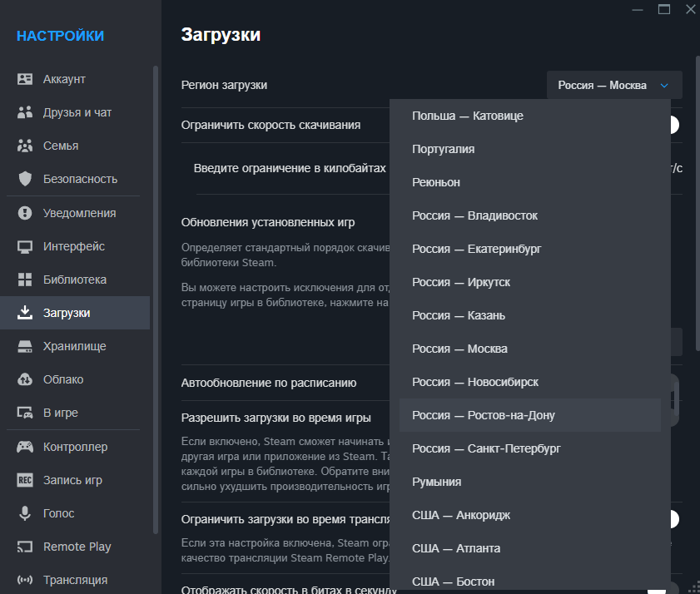Open Библиотека settings page
Image resolution: width=700 pixels, height=594 pixels.
75,280
